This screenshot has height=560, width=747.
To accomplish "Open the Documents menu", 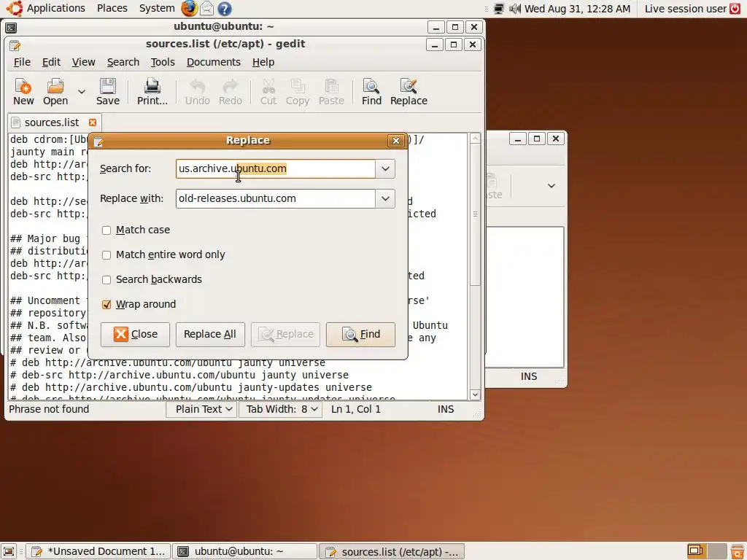I will click(214, 63).
